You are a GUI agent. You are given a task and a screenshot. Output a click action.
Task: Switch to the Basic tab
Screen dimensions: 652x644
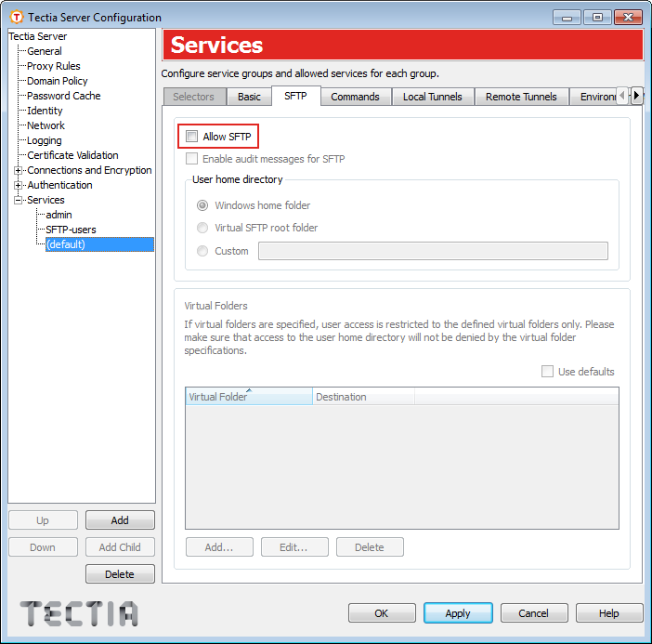pyautogui.click(x=249, y=97)
